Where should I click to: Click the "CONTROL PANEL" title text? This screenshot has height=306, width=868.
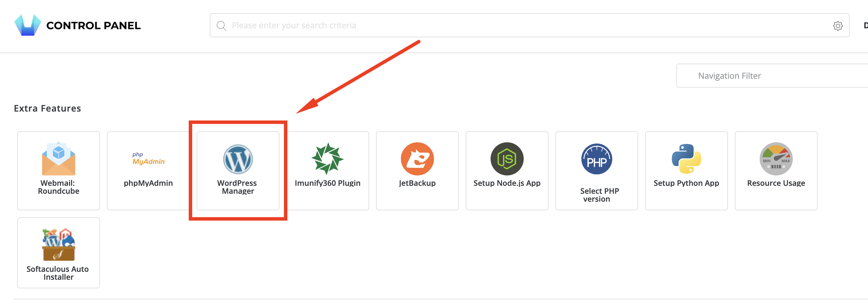click(x=93, y=26)
